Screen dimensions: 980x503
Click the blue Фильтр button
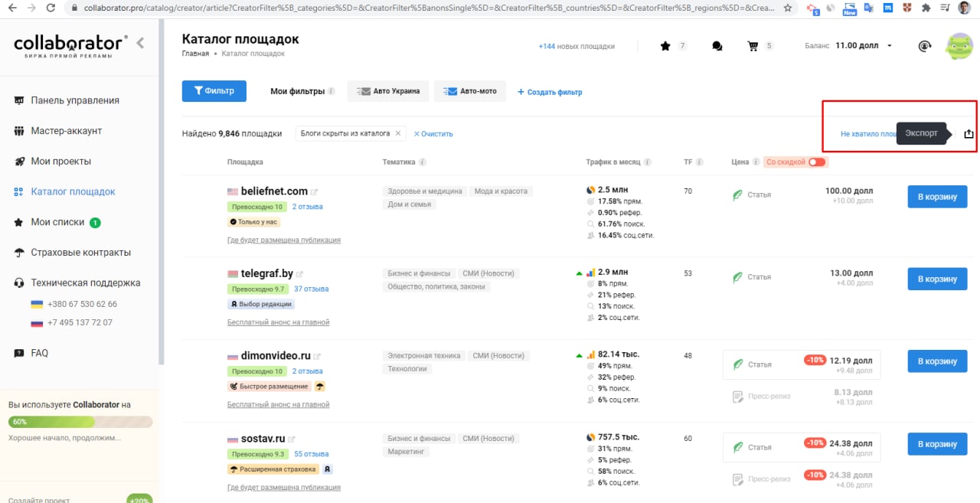pyautogui.click(x=214, y=91)
